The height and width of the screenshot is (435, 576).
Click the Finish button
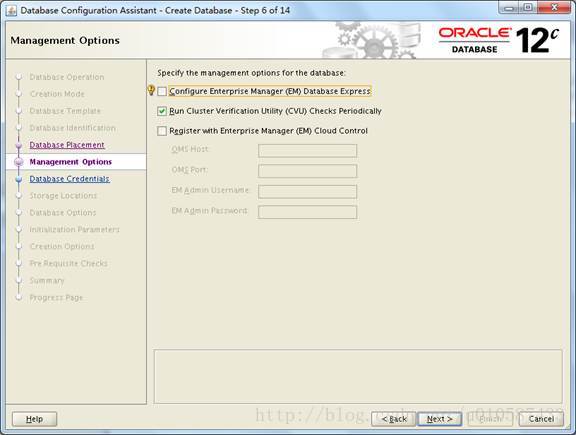click(490, 419)
